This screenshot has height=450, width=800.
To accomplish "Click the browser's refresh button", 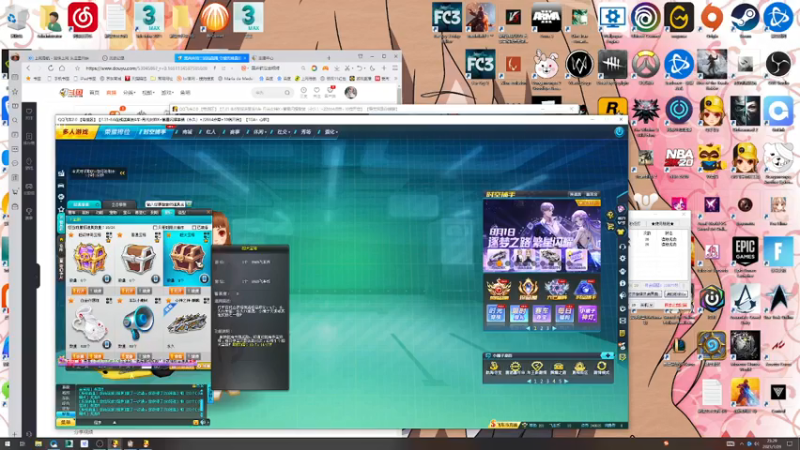I will pos(51,68).
